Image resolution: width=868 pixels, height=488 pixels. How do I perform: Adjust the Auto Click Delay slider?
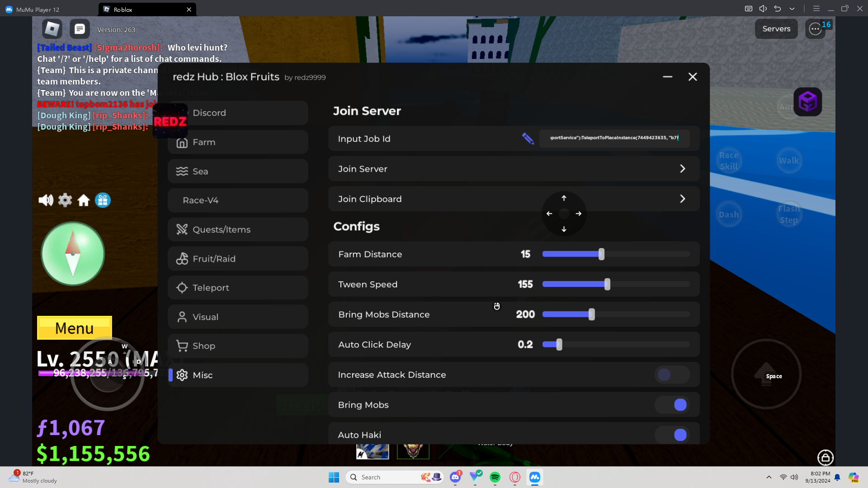pos(616,344)
